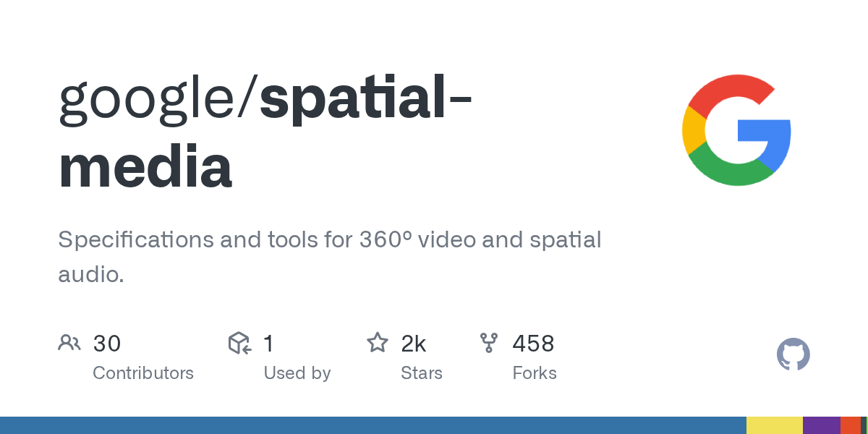
Task: Click the GitHub Octocat logo
Action: tap(793, 355)
